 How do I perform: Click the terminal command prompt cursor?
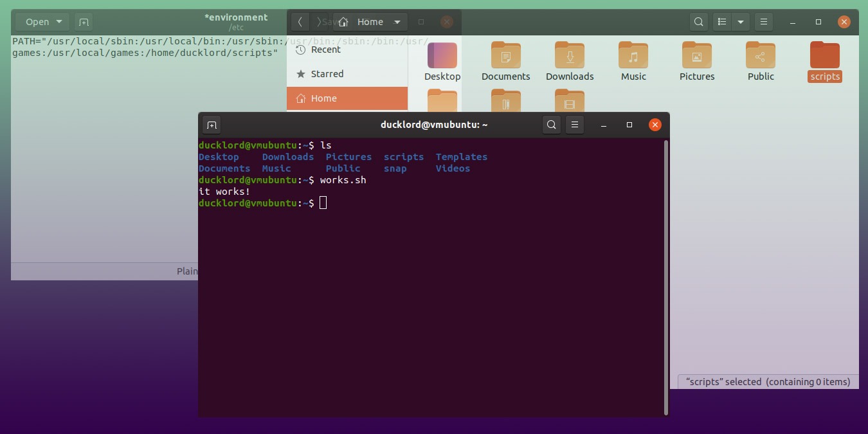(323, 203)
